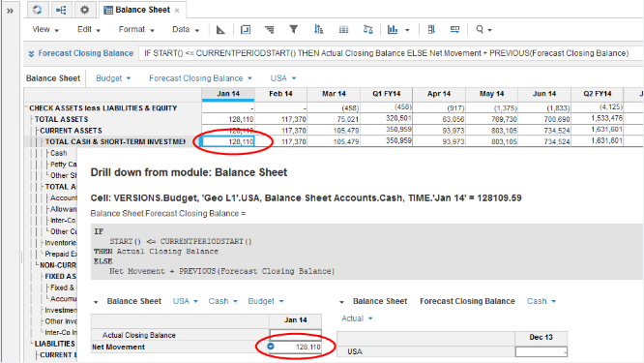Select the May 14 column header
The image size is (644, 363).
tap(491, 94)
